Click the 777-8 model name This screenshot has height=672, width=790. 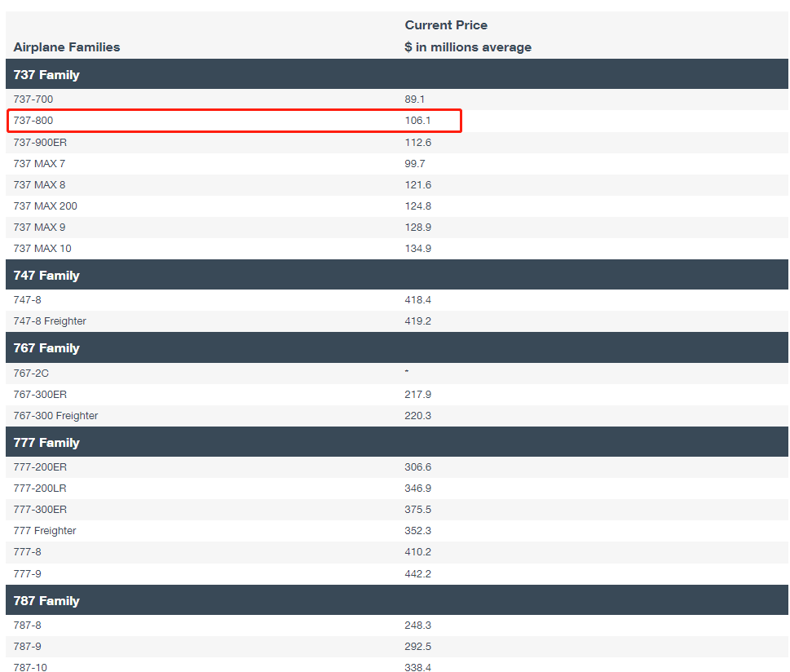pyautogui.click(x=27, y=552)
